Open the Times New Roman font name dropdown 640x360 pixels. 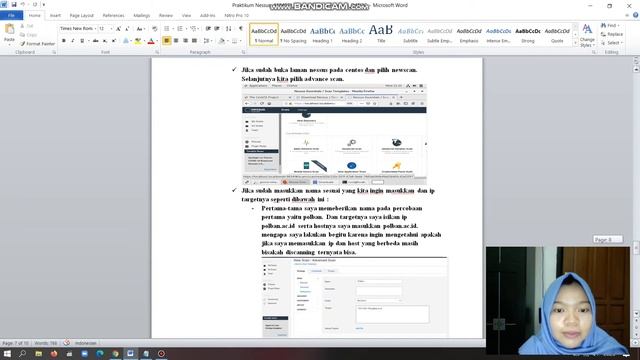95,29
